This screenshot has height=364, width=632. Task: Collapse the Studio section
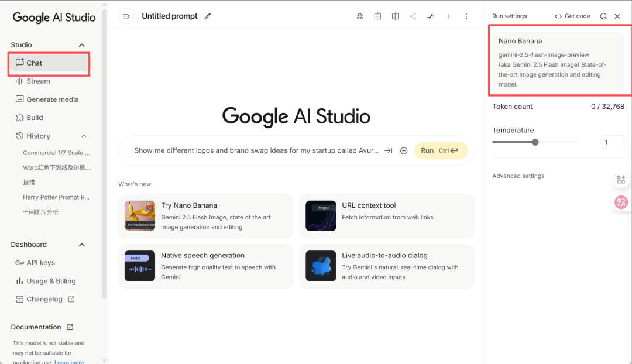pyautogui.click(x=82, y=45)
